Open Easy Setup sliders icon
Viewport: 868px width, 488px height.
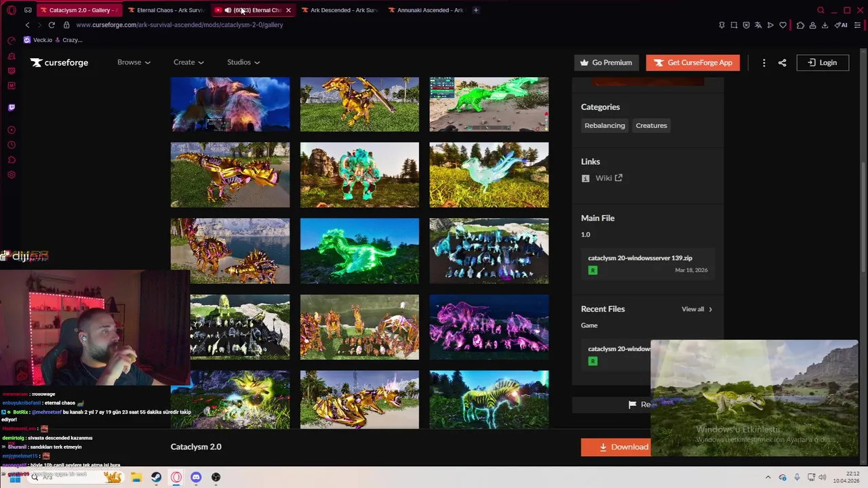point(857,25)
